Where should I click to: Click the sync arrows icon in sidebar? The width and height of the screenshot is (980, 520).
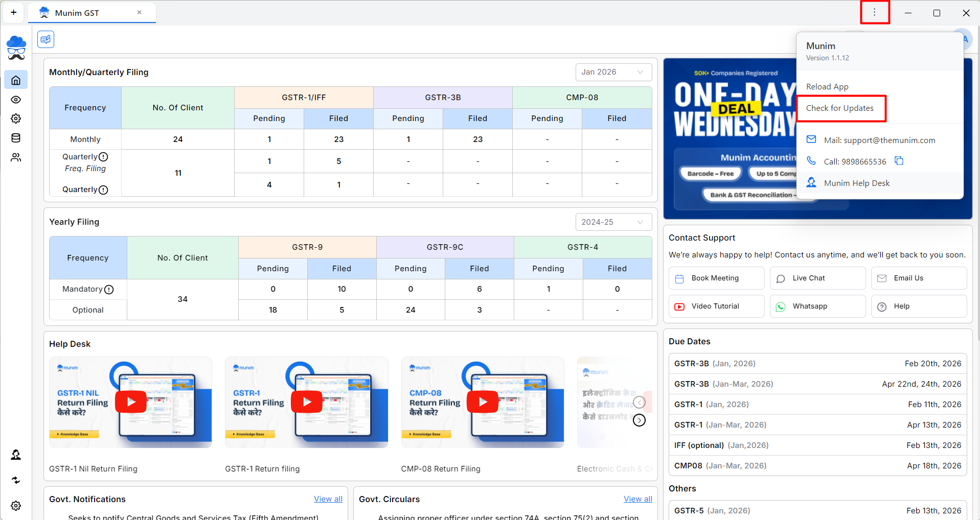tap(16, 480)
